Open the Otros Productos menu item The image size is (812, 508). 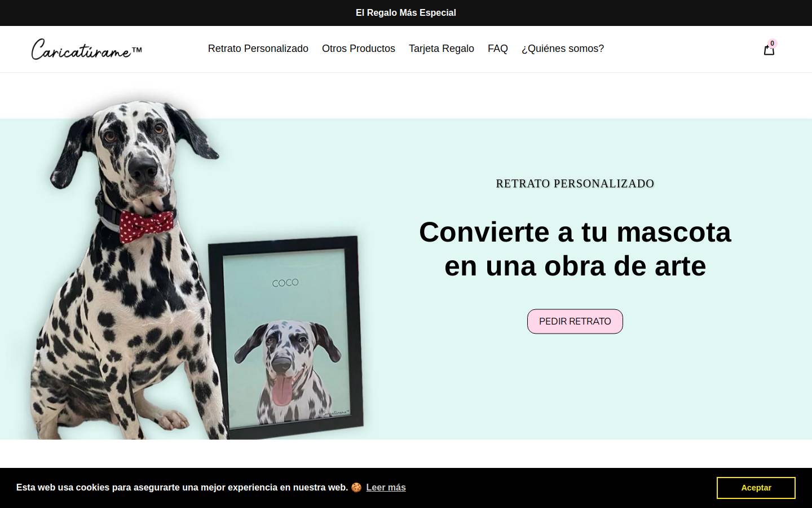(359, 49)
